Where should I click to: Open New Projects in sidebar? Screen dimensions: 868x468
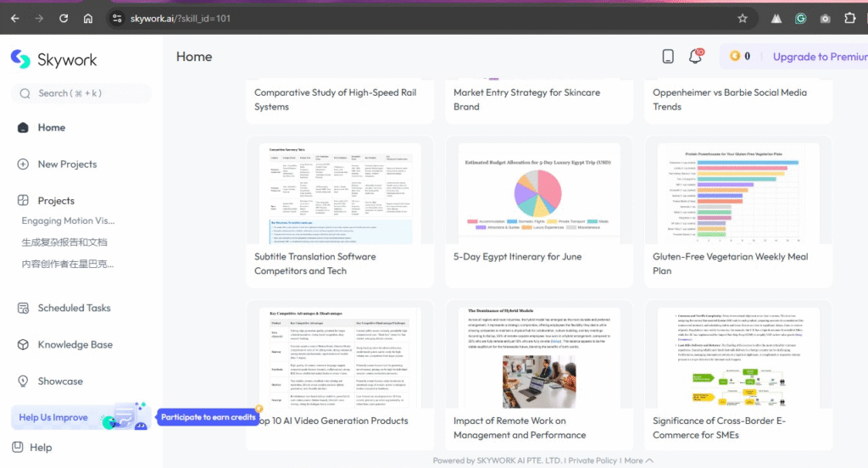pos(67,164)
